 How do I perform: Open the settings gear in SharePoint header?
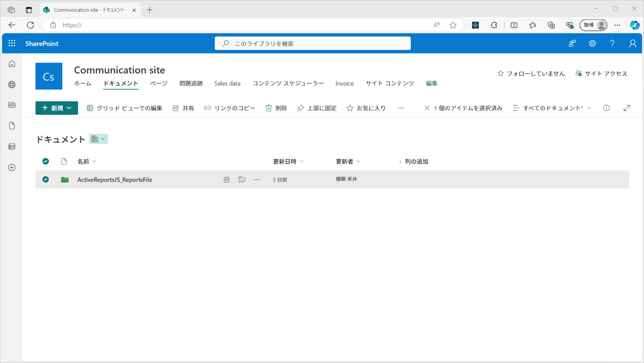tap(592, 43)
